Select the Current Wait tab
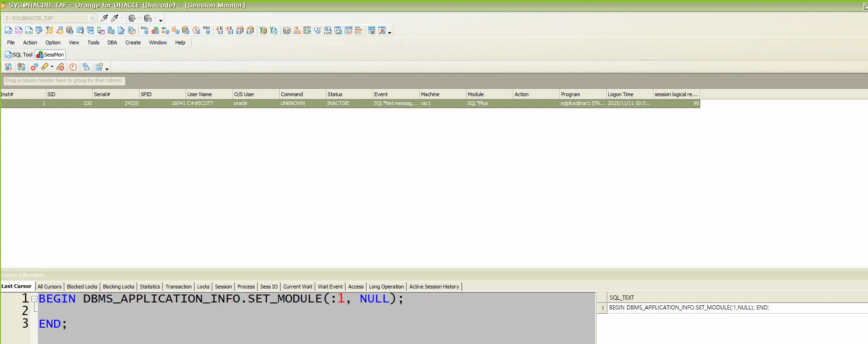Image resolution: width=868 pixels, height=344 pixels. [x=298, y=287]
